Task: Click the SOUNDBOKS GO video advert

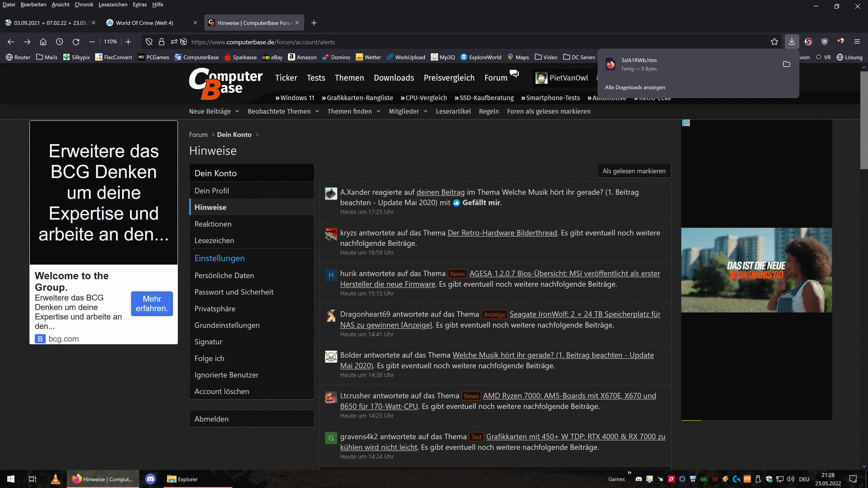Action: tap(756, 270)
